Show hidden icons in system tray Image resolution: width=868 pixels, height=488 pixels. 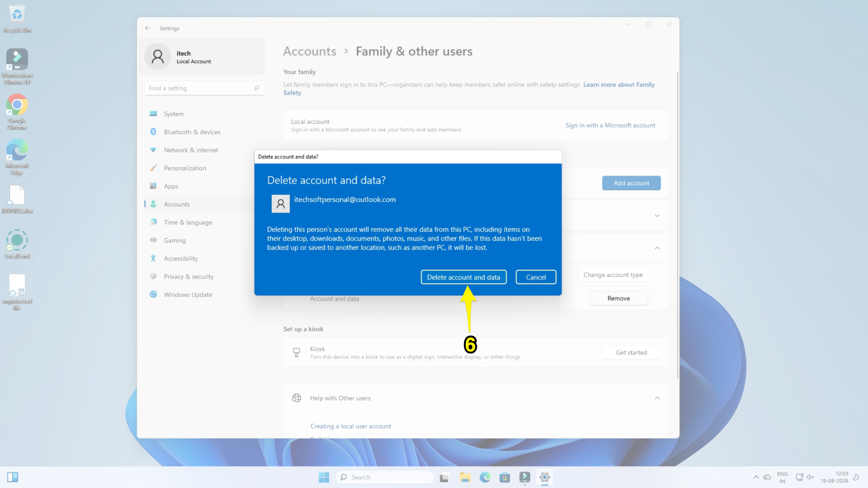point(756,477)
